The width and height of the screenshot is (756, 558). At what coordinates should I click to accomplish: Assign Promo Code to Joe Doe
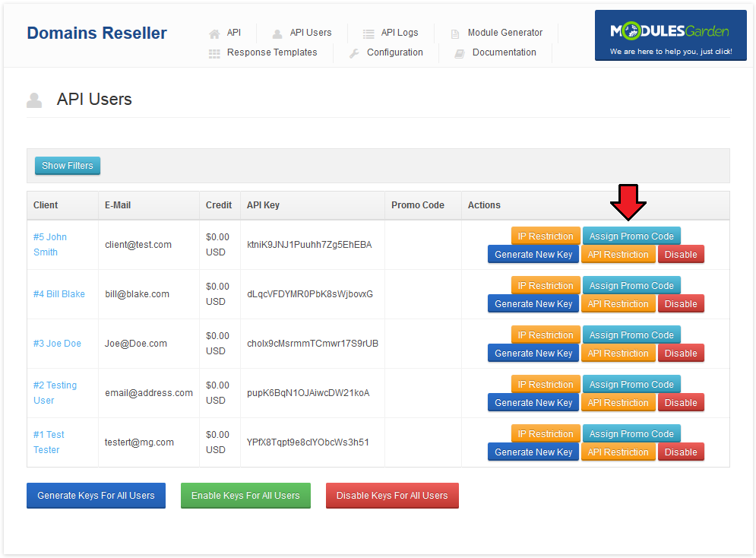tap(631, 334)
